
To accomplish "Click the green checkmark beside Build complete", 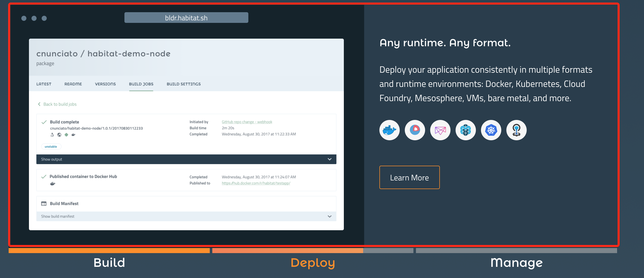I will pyautogui.click(x=44, y=122).
